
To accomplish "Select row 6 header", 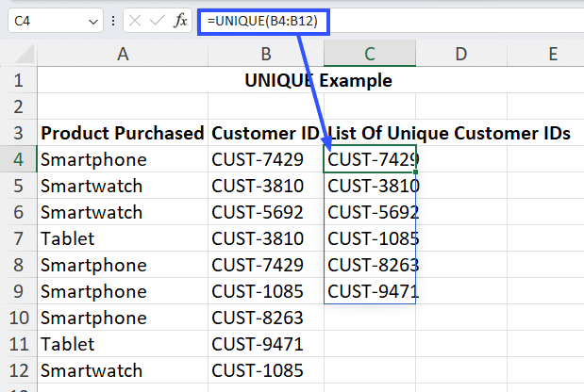I will 18,212.
